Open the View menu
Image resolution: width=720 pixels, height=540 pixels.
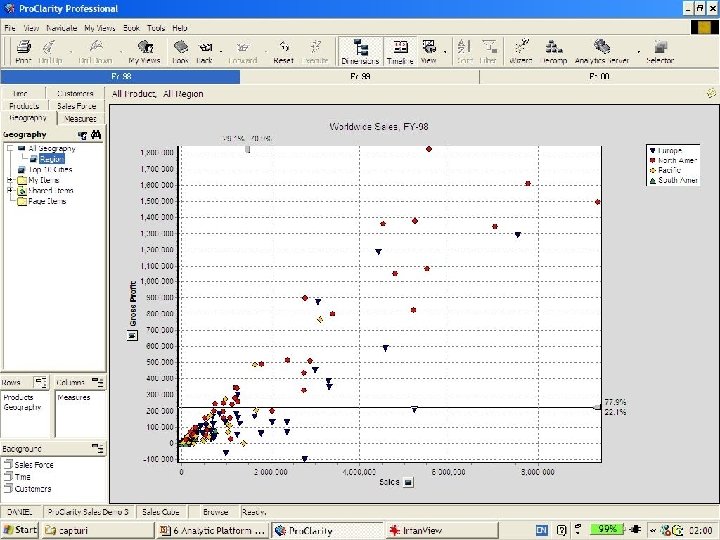click(31, 28)
